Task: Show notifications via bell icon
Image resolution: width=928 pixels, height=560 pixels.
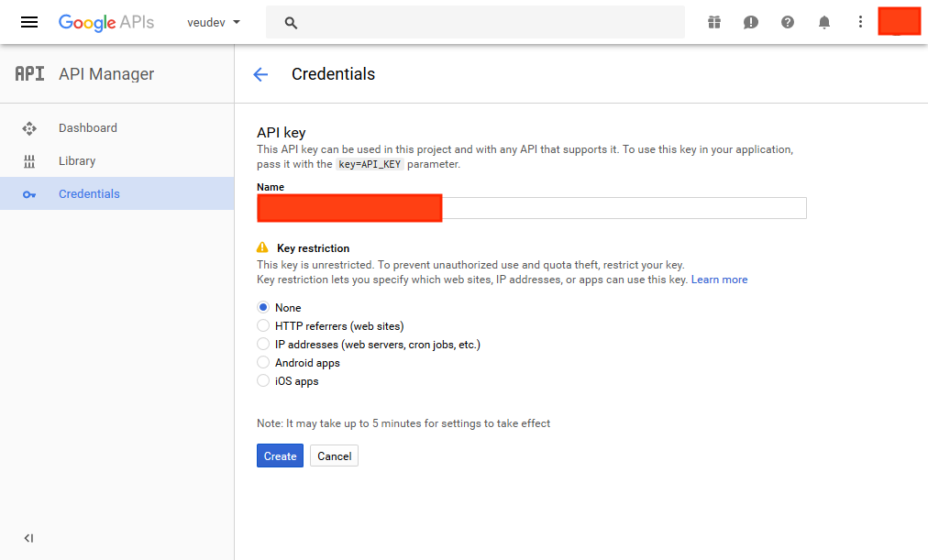Action: (824, 22)
